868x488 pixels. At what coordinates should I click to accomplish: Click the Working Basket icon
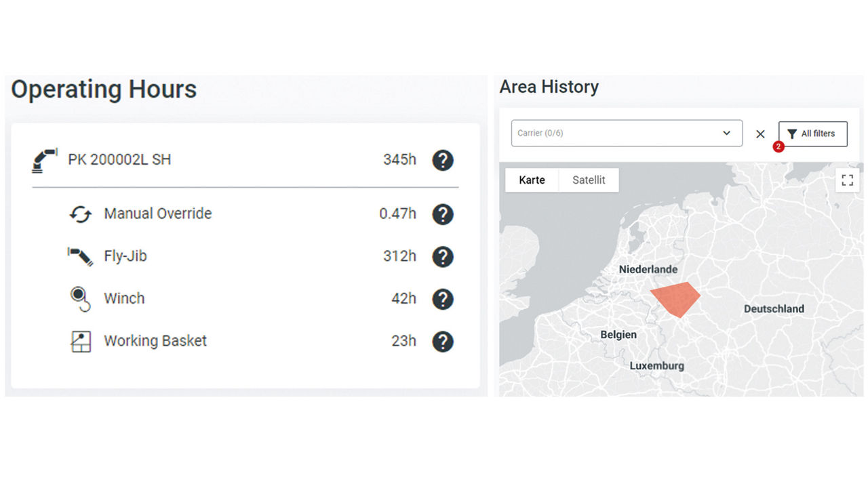tap(80, 341)
